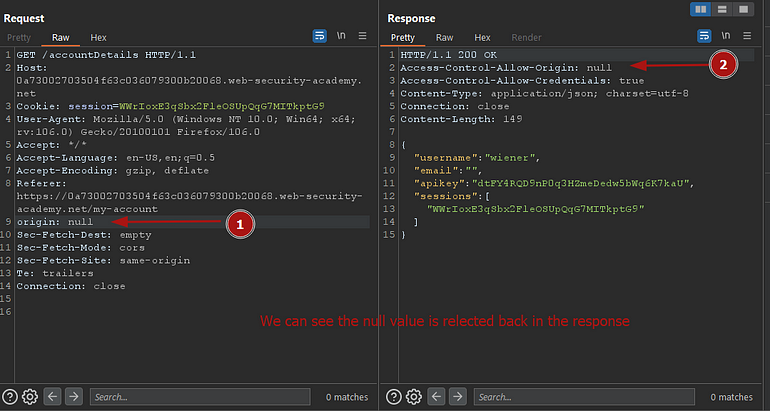Toggle non-printable characters in Response panel
This screenshot has width=770, height=411.
coord(726,36)
